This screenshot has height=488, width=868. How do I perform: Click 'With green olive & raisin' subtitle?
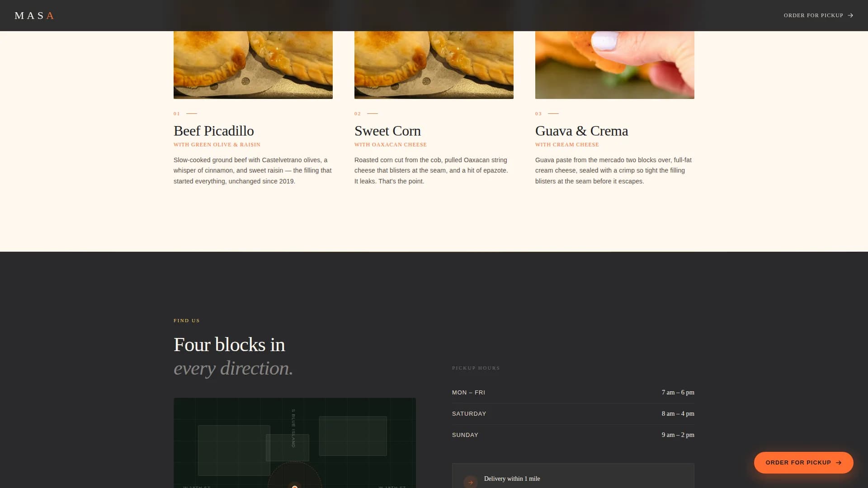point(217,145)
